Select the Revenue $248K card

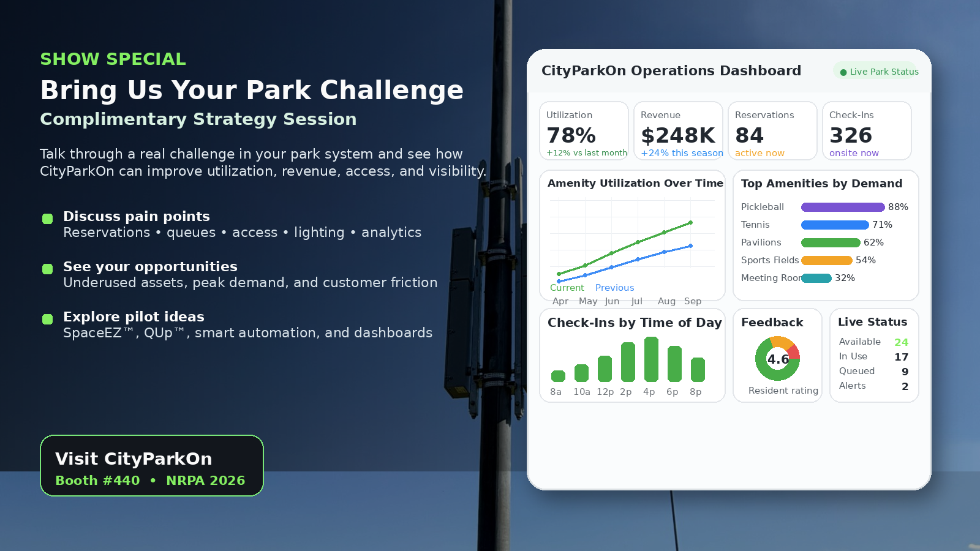click(678, 130)
